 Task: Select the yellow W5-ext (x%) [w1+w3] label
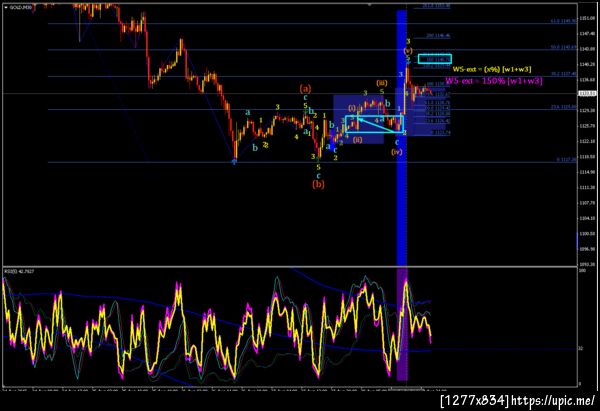point(492,69)
